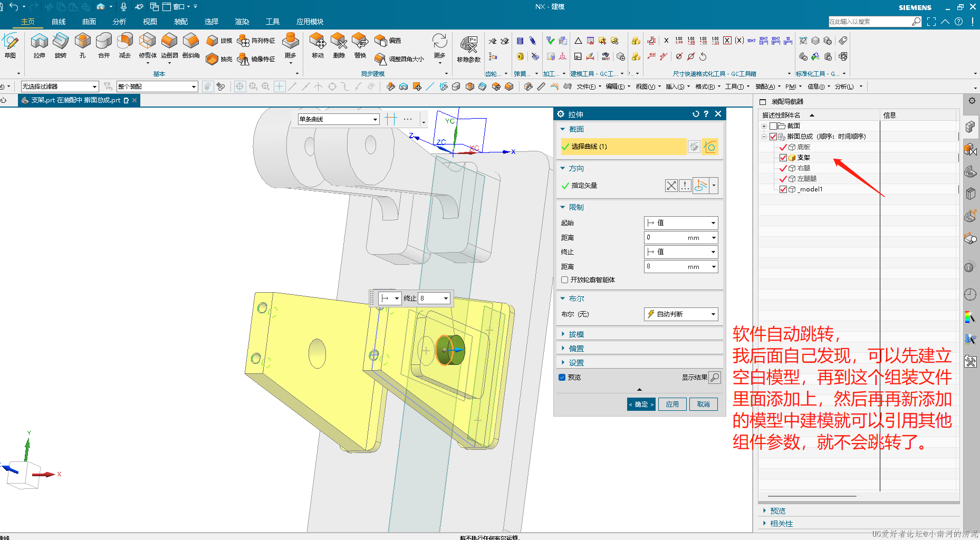Click the 倒斜角 chamfer icon
980x540 pixels.
pyautogui.click(x=191, y=45)
